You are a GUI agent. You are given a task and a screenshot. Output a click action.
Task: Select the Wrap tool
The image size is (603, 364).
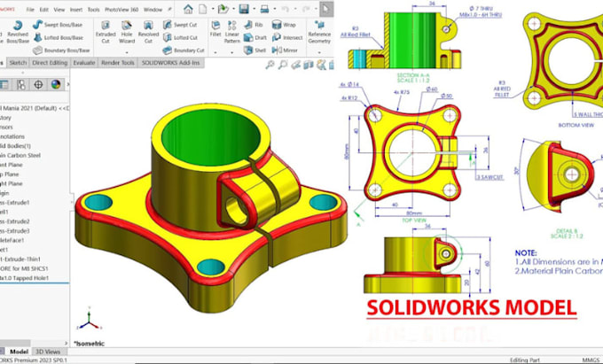tap(284, 25)
